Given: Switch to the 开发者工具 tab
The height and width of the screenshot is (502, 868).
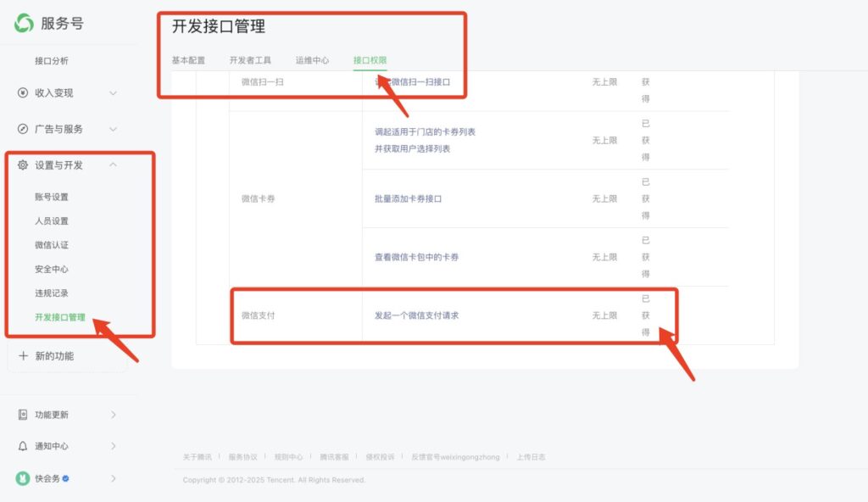Looking at the screenshot, I should click(250, 60).
